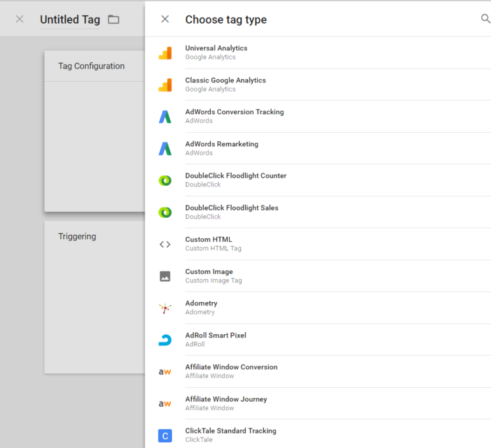491x448 pixels.
Task: Click the DoubleClick Floodlight Sales green icon
Action: [x=165, y=213]
